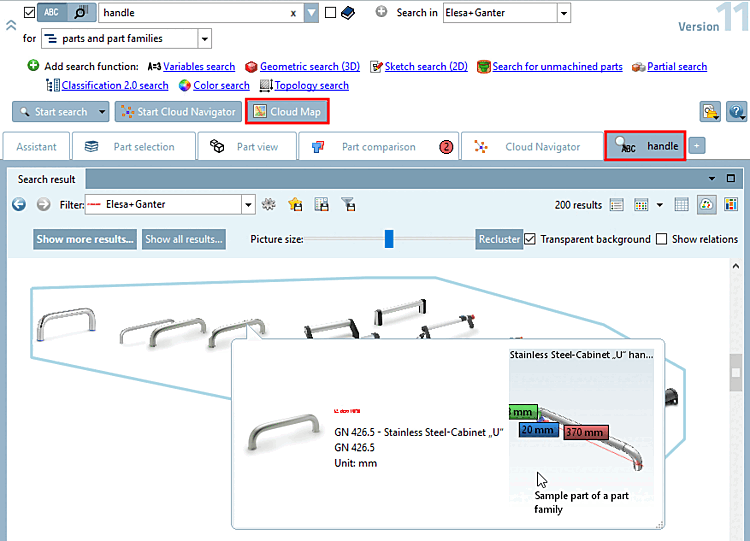
Task: Open Geometric search (3D) link
Action: click(x=310, y=66)
